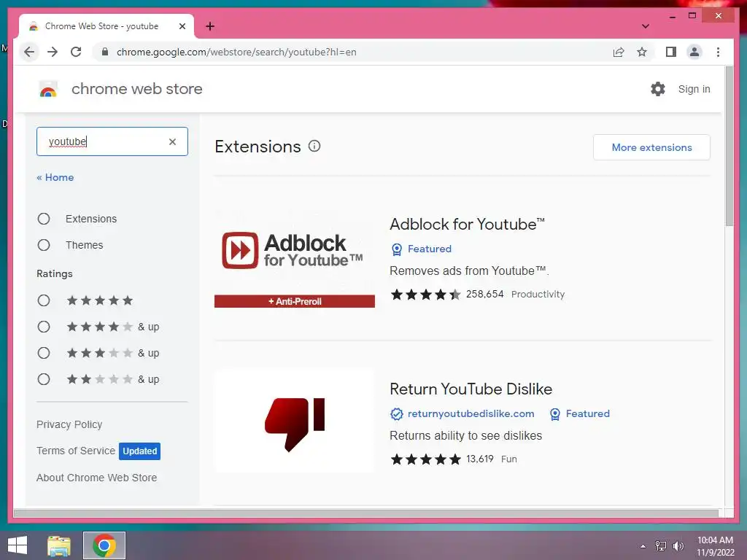Image resolution: width=747 pixels, height=560 pixels.
Task: Click the address bar URL
Action: point(236,52)
